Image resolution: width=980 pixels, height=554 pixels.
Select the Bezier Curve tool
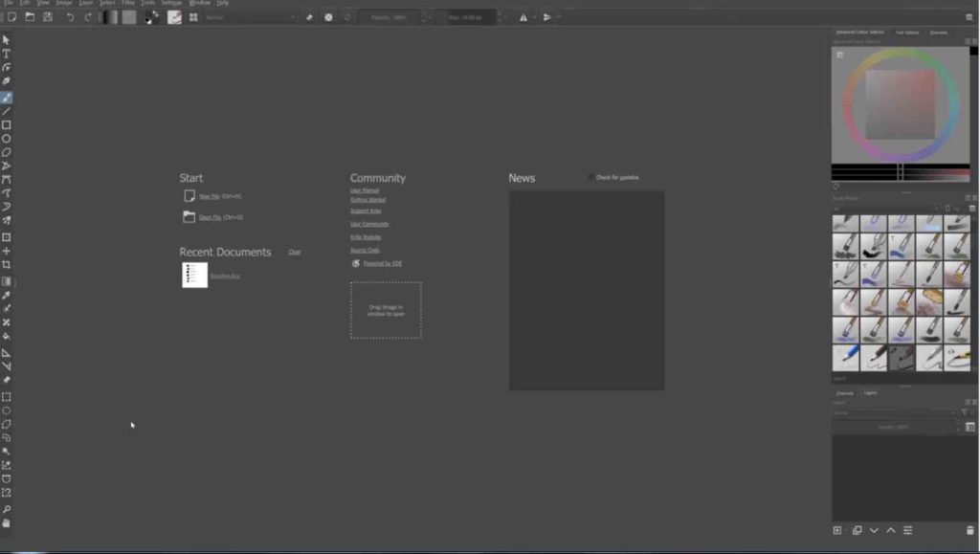tap(7, 180)
